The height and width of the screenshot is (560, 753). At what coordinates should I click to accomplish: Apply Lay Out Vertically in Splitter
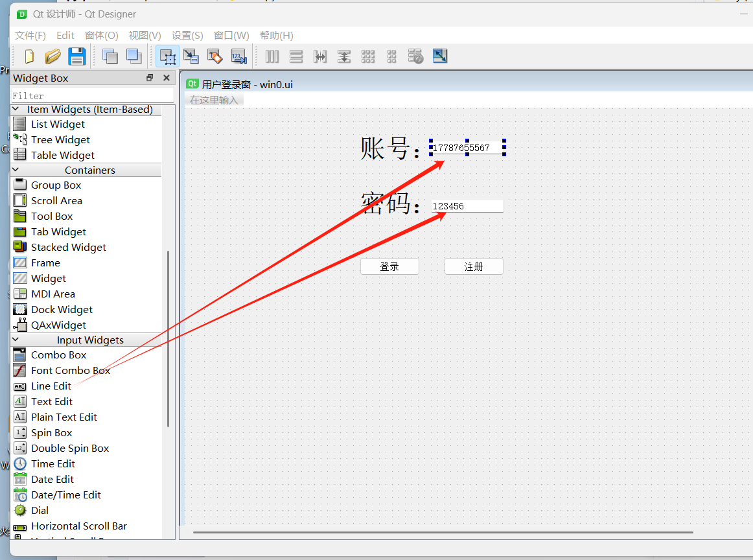click(x=344, y=56)
